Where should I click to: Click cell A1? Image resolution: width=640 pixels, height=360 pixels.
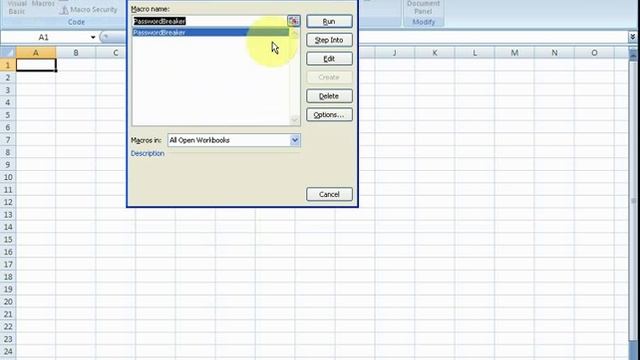tap(36, 65)
